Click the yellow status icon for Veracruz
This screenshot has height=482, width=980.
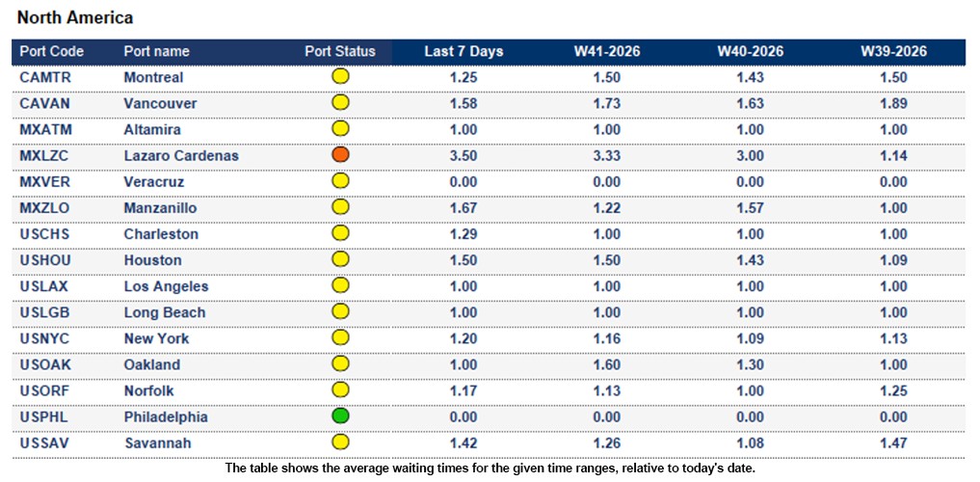pyautogui.click(x=340, y=181)
